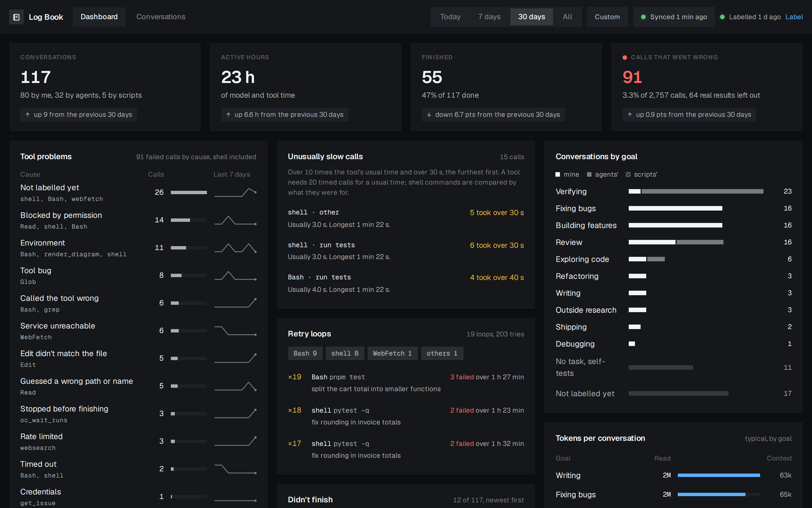Open the 'Blocked by permission' cause row
The width and height of the screenshot is (812, 508).
coord(138,220)
